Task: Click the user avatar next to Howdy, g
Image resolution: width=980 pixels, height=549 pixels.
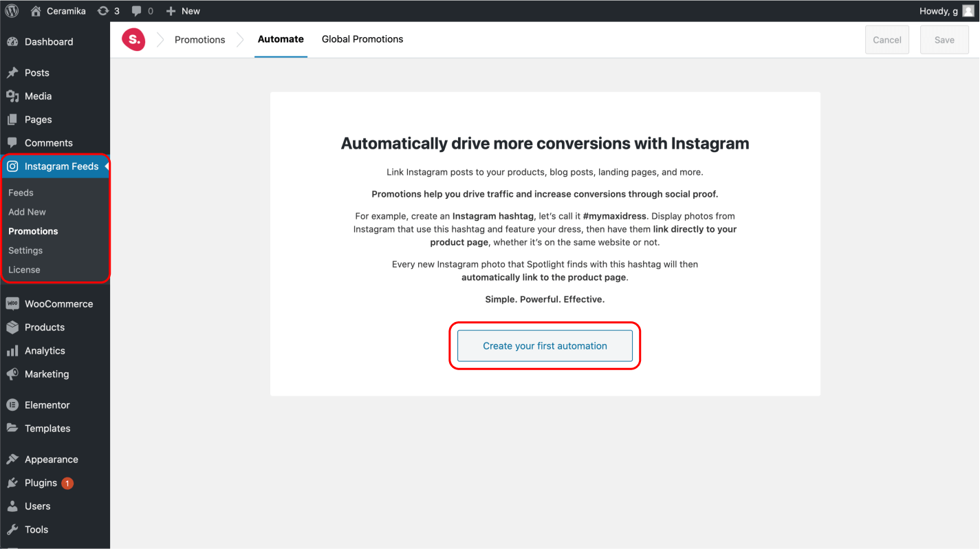Action: (968, 11)
